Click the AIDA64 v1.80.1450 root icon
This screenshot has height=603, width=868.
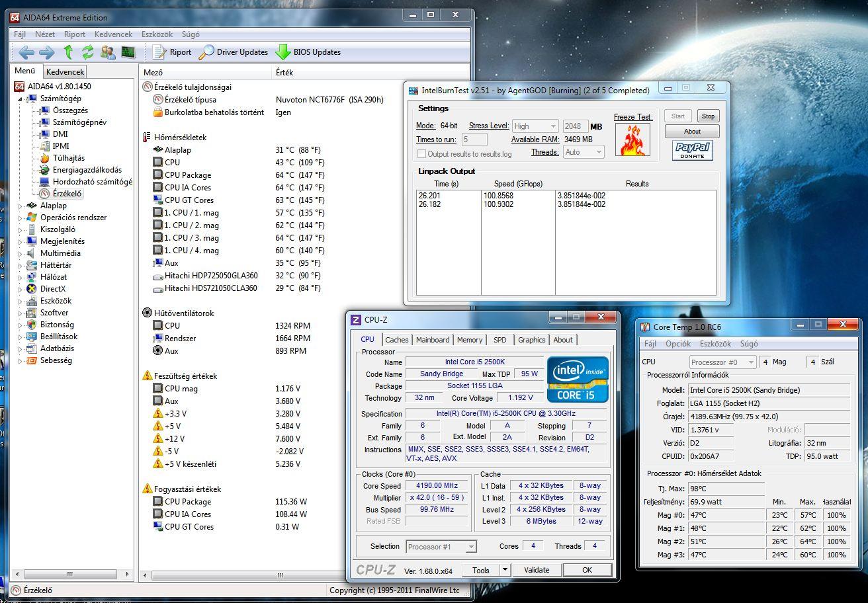pyautogui.click(x=19, y=87)
